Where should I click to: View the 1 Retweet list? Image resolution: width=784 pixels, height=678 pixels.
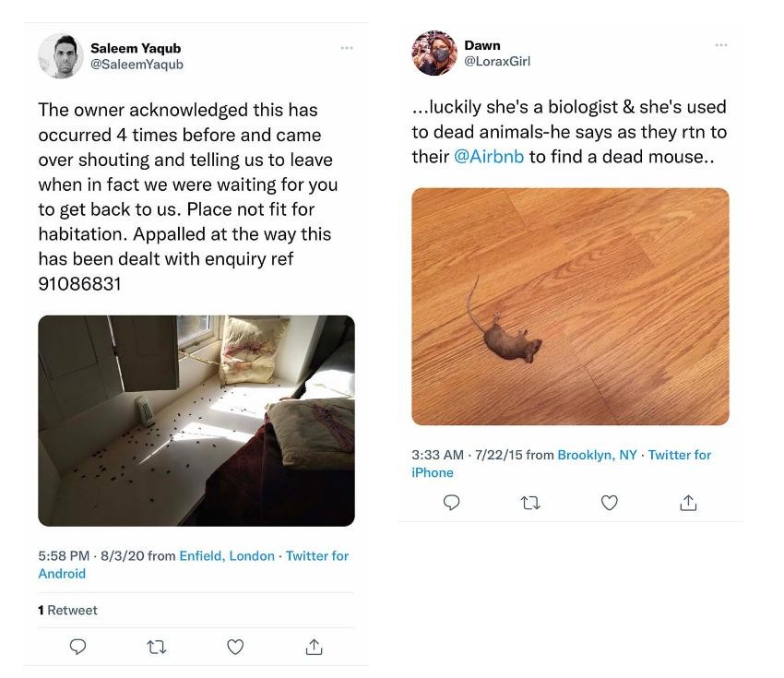pyautogui.click(x=67, y=610)
